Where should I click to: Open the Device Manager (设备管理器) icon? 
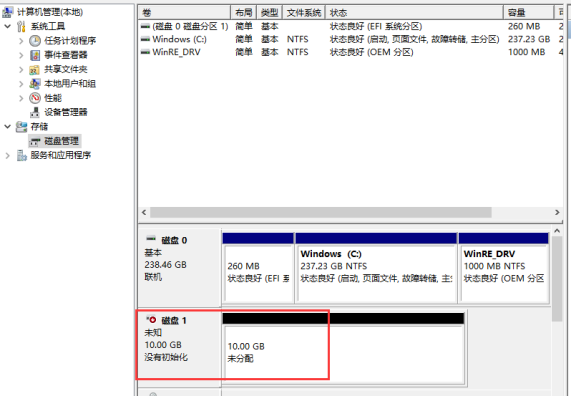(x=35, y=112)
